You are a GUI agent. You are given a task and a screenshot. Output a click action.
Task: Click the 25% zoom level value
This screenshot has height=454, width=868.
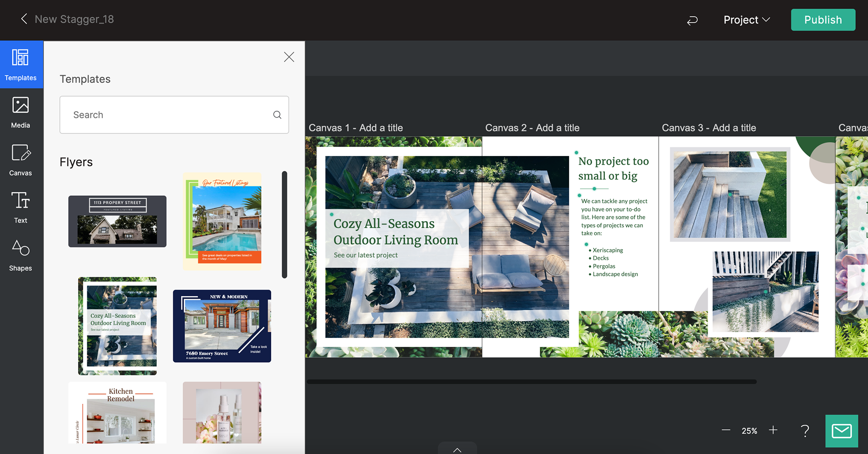tap(749, 431)
